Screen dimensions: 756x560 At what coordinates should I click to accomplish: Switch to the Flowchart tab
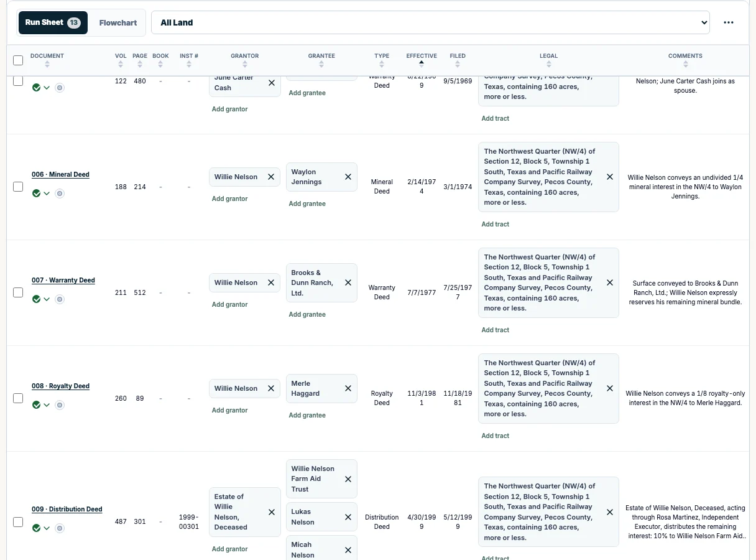pyautogui.click(x=118, y=22)
